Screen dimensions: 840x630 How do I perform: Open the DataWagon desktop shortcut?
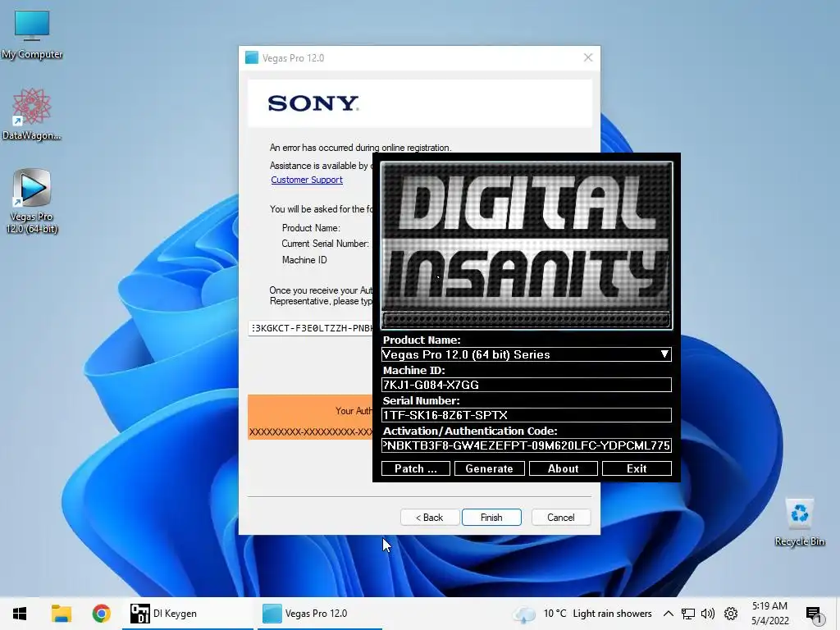pos(32,114)
